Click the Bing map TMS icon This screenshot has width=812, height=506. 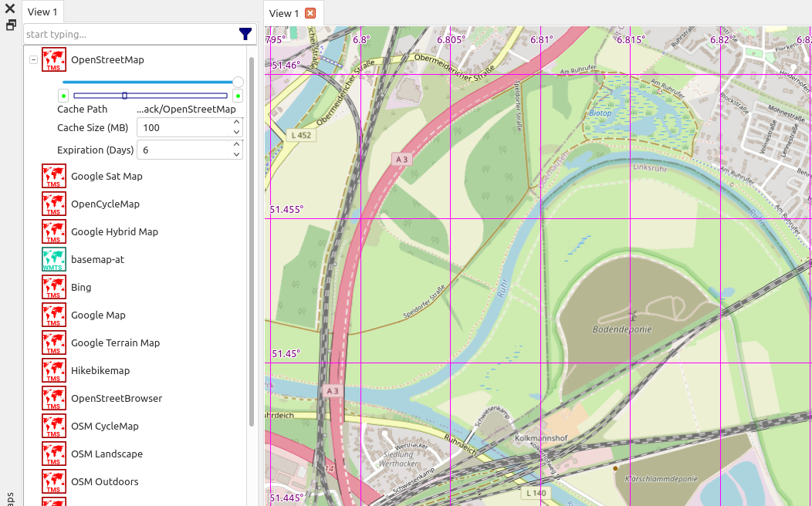[54, 288]
